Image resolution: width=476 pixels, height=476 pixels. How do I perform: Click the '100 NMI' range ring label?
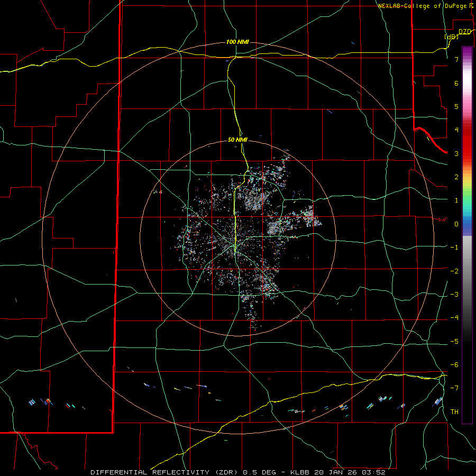(237, 42)
